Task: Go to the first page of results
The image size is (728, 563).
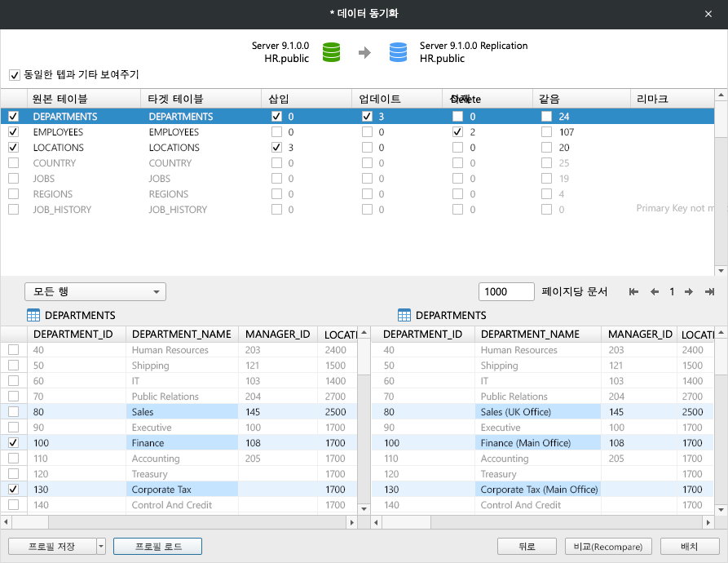Action: point(633,292)
